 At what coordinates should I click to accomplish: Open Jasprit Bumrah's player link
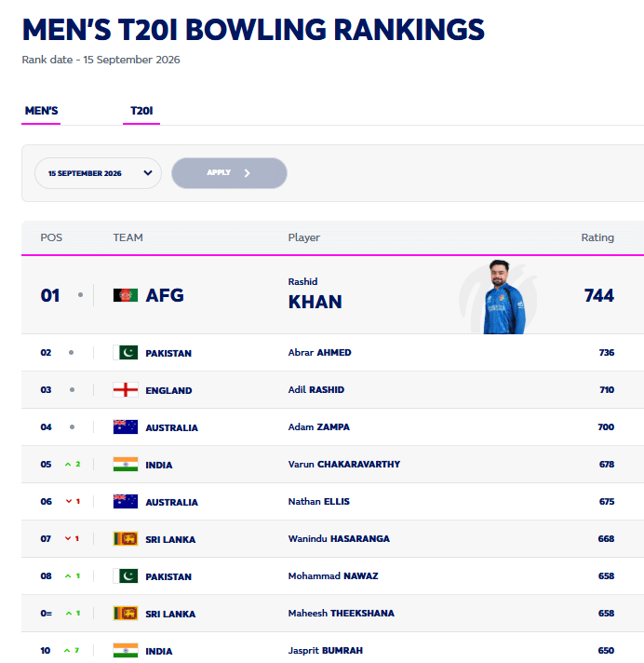click(x=326, y=650)
